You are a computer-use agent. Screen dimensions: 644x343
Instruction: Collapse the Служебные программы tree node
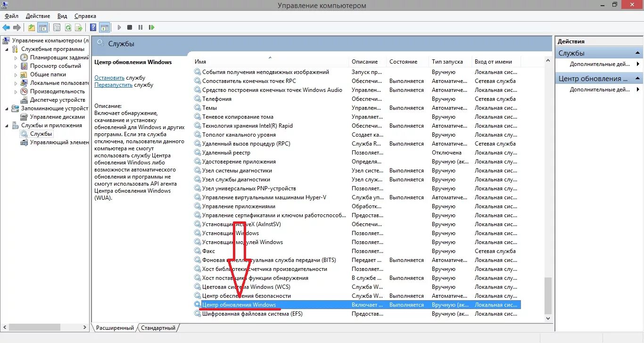(x=7, y=49)
